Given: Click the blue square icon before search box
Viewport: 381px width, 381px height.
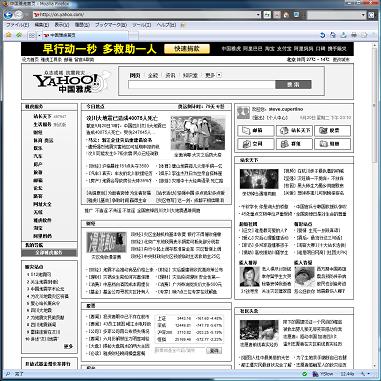Looking at the screenshot, I should (x=296, y=15).
